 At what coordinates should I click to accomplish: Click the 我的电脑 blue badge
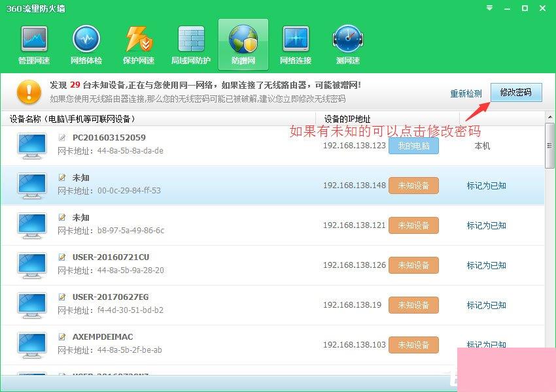coord(414,146)
